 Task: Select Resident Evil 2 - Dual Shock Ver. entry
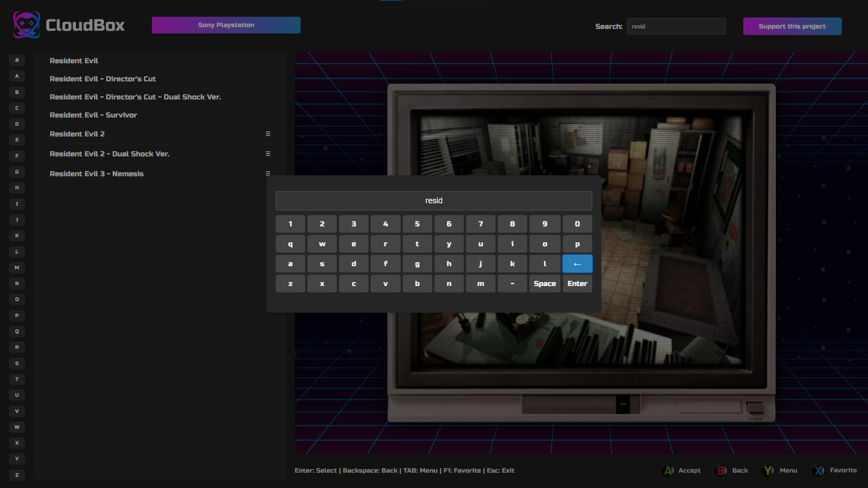160,154
